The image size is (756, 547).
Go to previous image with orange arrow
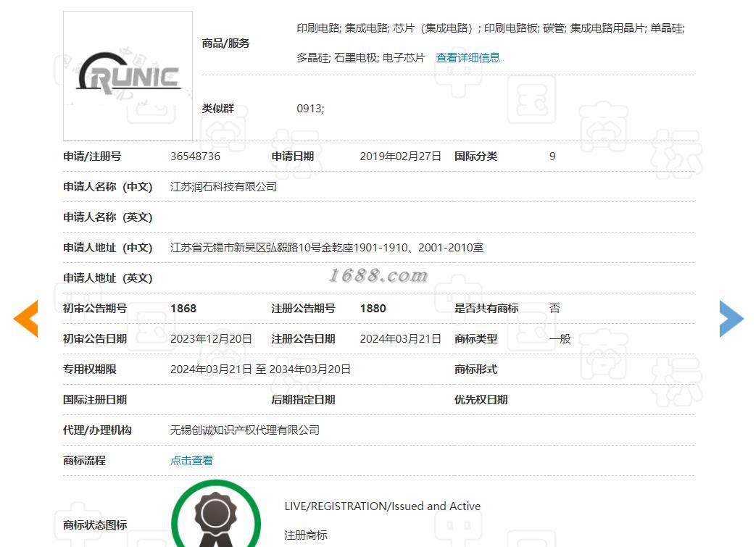click(x=25, y=319)
